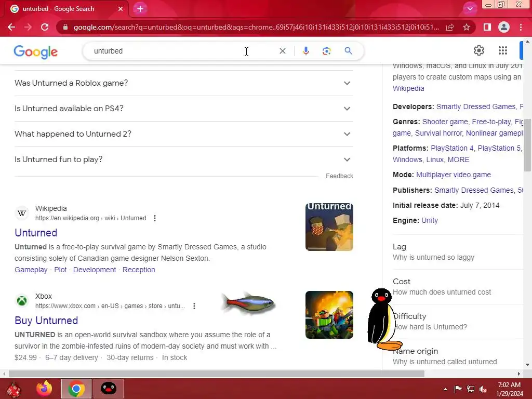Open the Pingu app in taskbar
The width and height of the screenshot is (532, 399).
pos(109,389)
